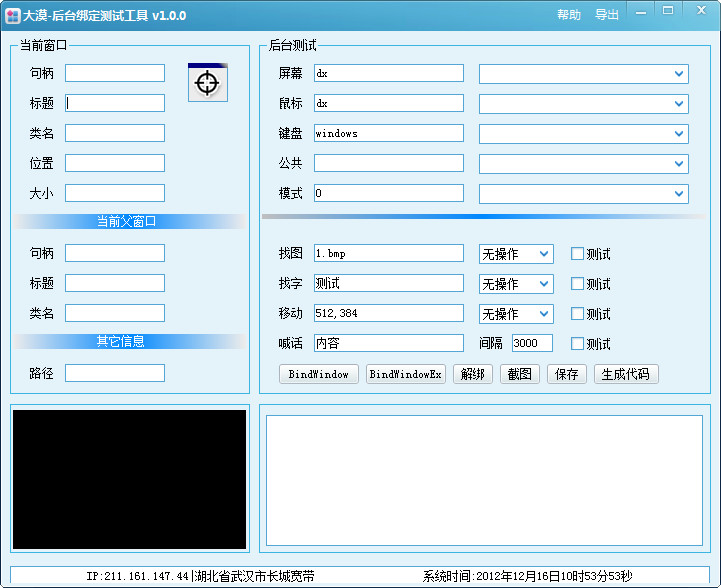Focus the current window 标题 field

(x=115, y=103)
